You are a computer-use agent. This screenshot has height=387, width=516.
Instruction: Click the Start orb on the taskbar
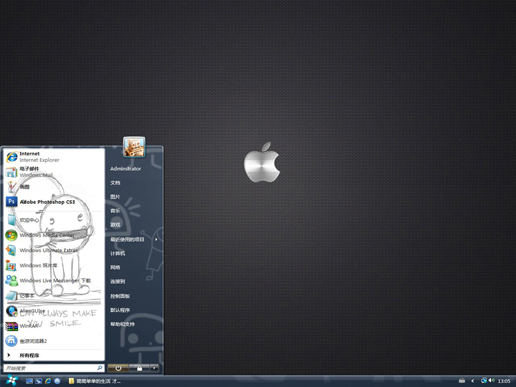click(x=12, y=381)
